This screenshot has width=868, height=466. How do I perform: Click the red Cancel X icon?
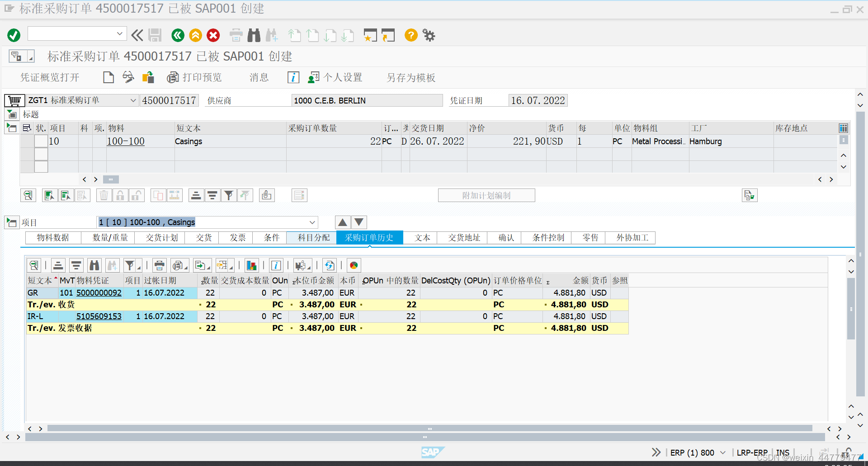click(213, 35)
